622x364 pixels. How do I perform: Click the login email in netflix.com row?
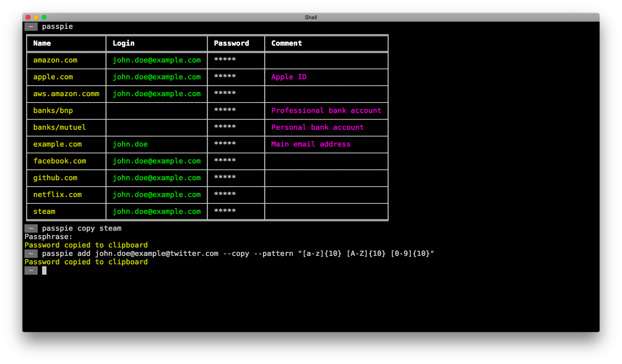157,195
